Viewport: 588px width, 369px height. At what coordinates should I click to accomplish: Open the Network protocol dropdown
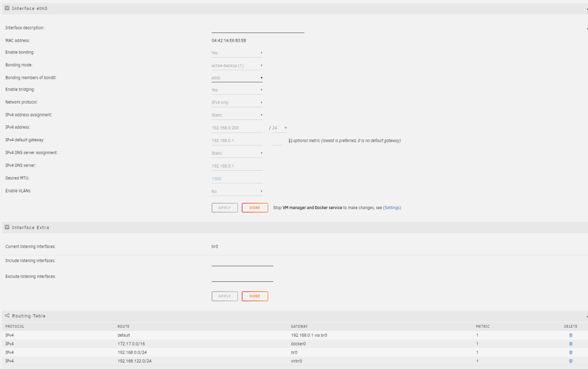coord(237,102)
